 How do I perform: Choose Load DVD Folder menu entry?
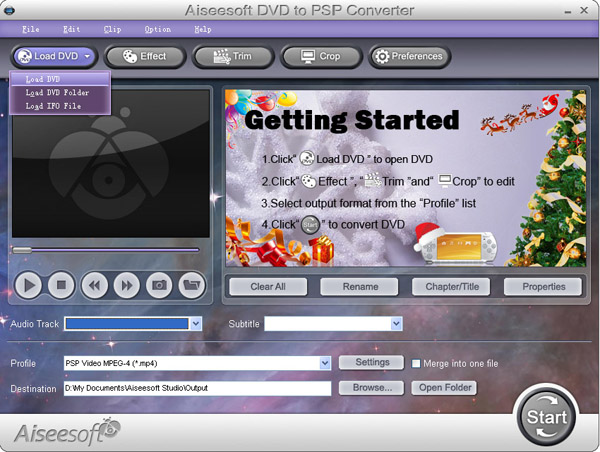(x=60, y=93)
